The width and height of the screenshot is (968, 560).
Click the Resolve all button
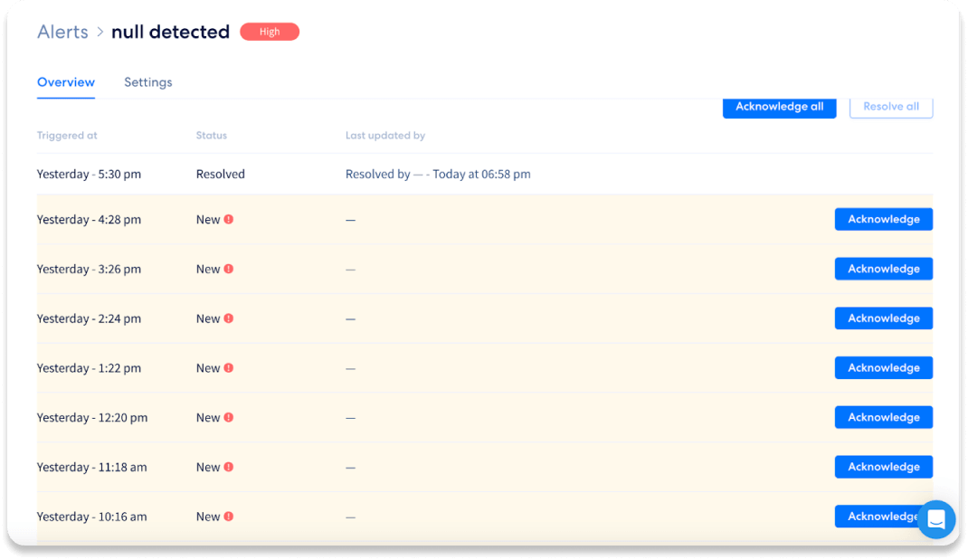[890, 107]
